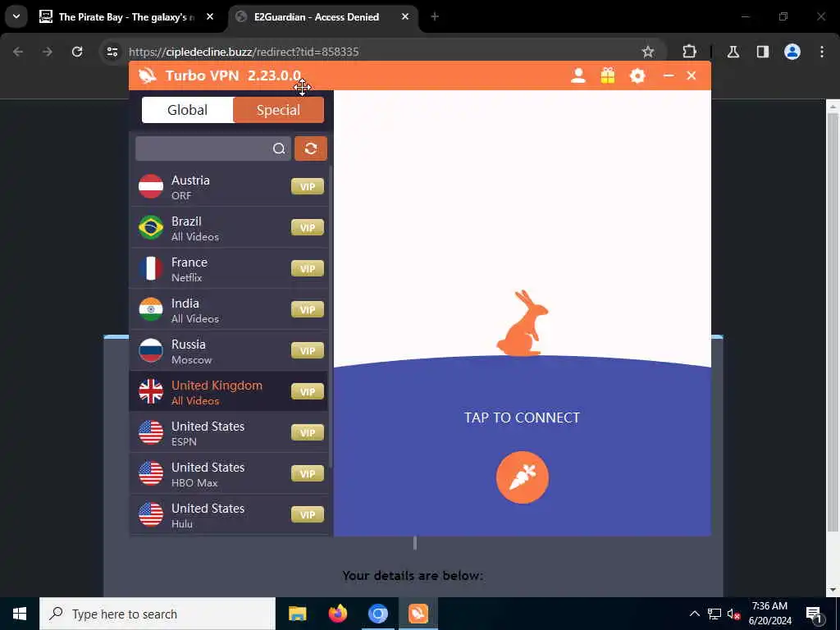This screenshot has height=630, width=840.
Task: Close The Pirate Bay browser tab
Action: 210,17
